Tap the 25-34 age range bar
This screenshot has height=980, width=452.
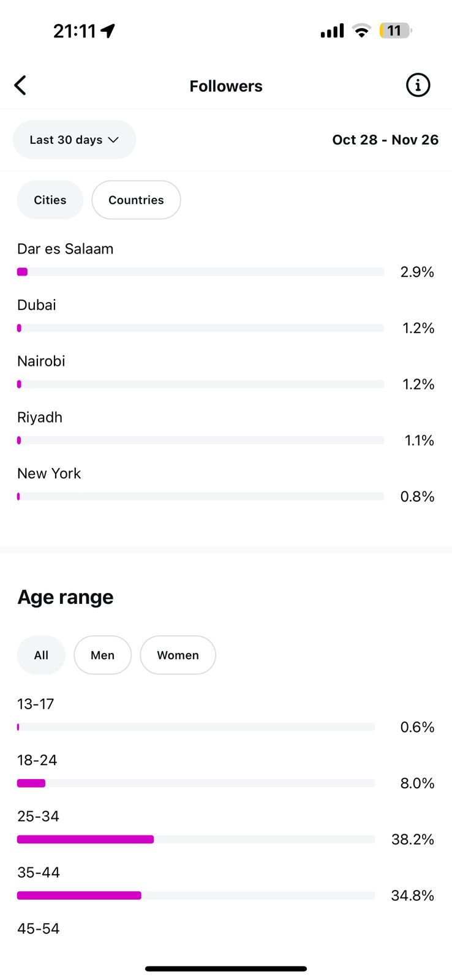[195, 839]
